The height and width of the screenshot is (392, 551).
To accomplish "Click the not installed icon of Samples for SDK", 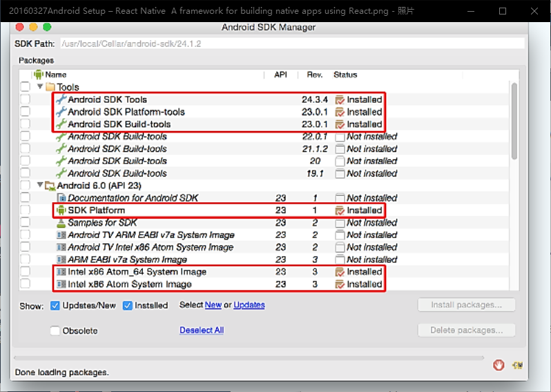I will pos(340,223).
